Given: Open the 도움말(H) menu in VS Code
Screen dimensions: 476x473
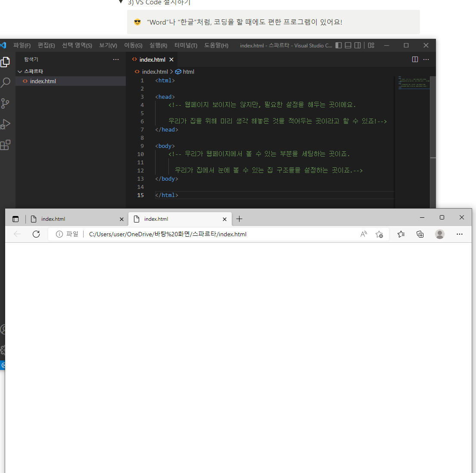Looking at the screenshot, I should point(216,45).
